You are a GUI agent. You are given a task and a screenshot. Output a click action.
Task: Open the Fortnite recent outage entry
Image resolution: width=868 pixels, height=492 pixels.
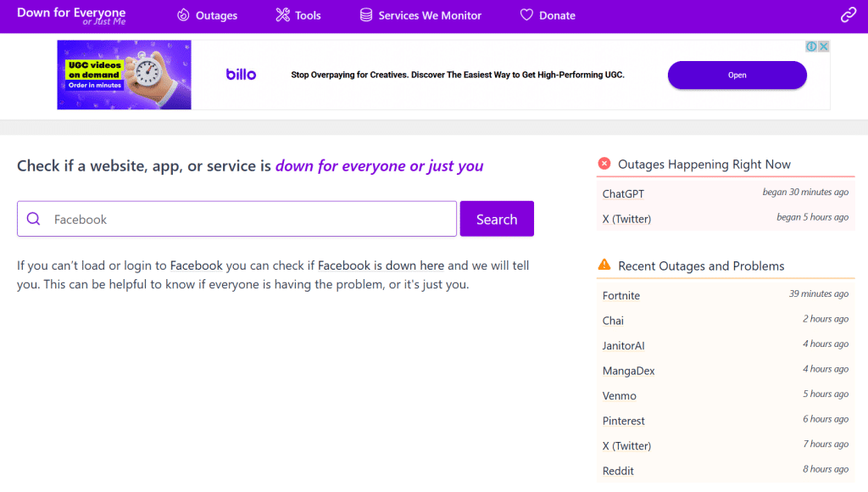pyautogui.click(x=621, y=295)
